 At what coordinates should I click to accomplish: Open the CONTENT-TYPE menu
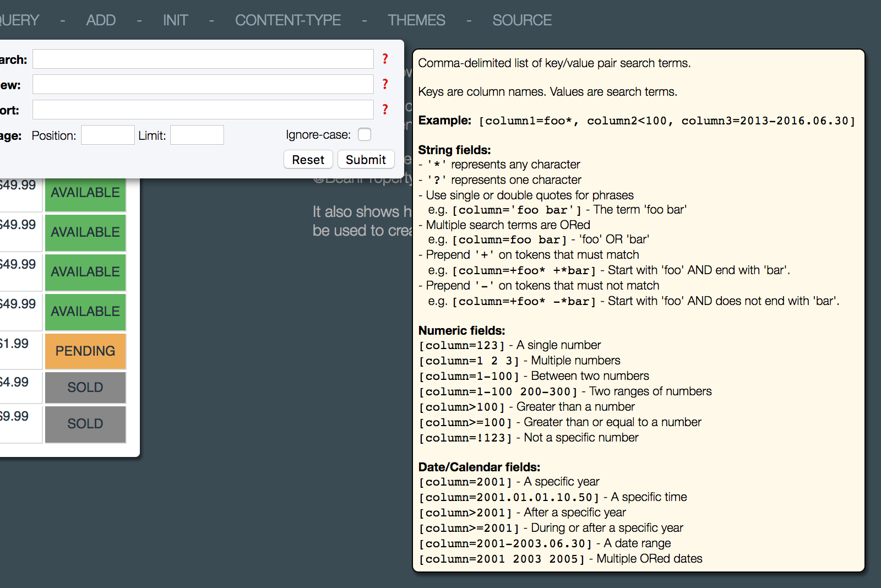point(287,20)
